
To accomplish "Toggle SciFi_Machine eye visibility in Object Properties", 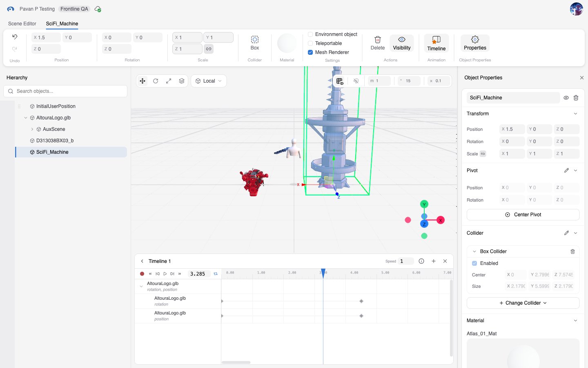I will point(566,98).
